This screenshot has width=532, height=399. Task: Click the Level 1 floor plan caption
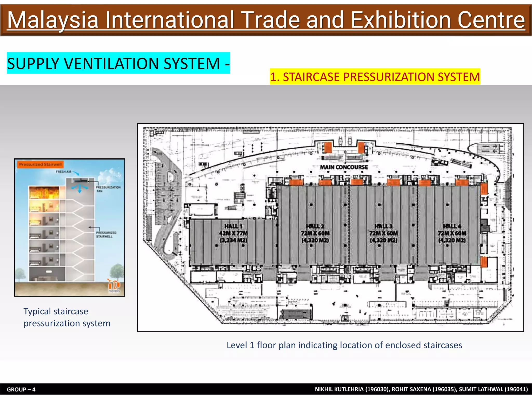coord(344,345)
